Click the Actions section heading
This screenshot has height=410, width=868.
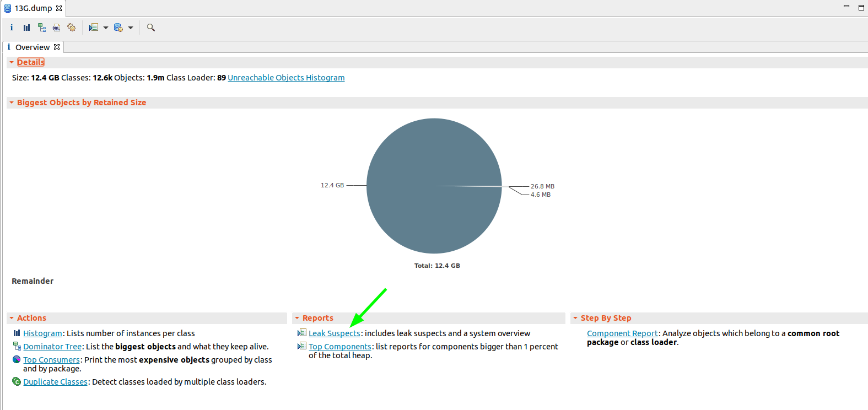click(x=31, y=318)
